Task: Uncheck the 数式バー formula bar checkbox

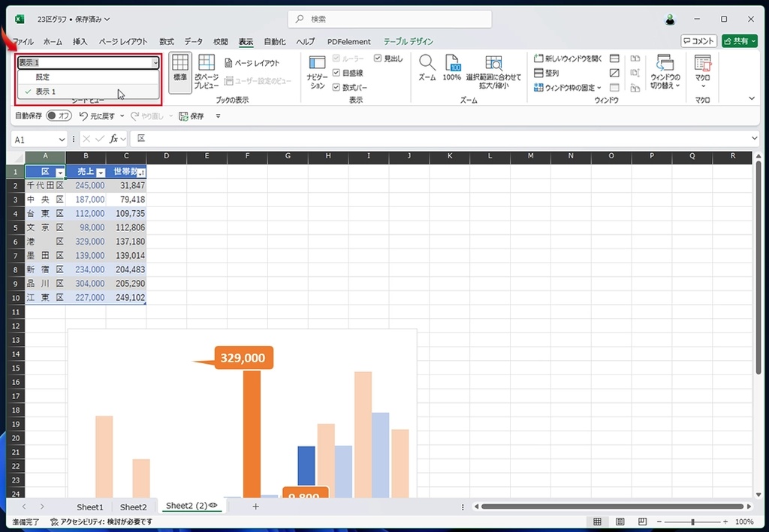Action: 336,87
